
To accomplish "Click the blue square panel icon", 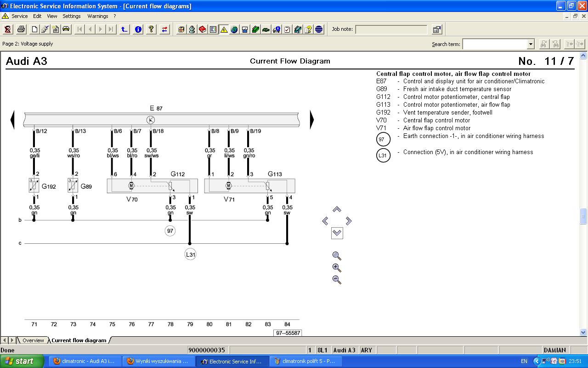I will (245, 29).
